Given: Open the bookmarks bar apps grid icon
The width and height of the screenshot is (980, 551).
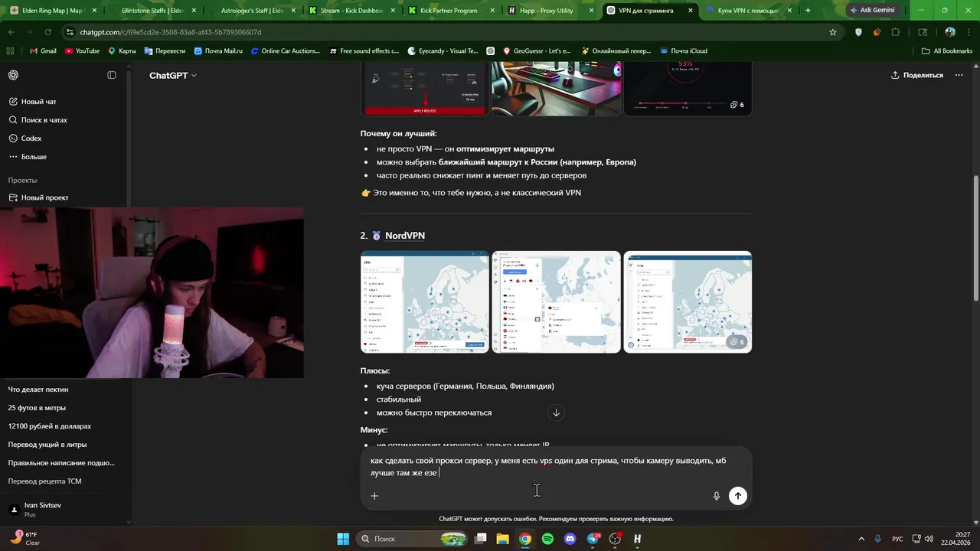Looking at the screenshot, I should point(10,51).
